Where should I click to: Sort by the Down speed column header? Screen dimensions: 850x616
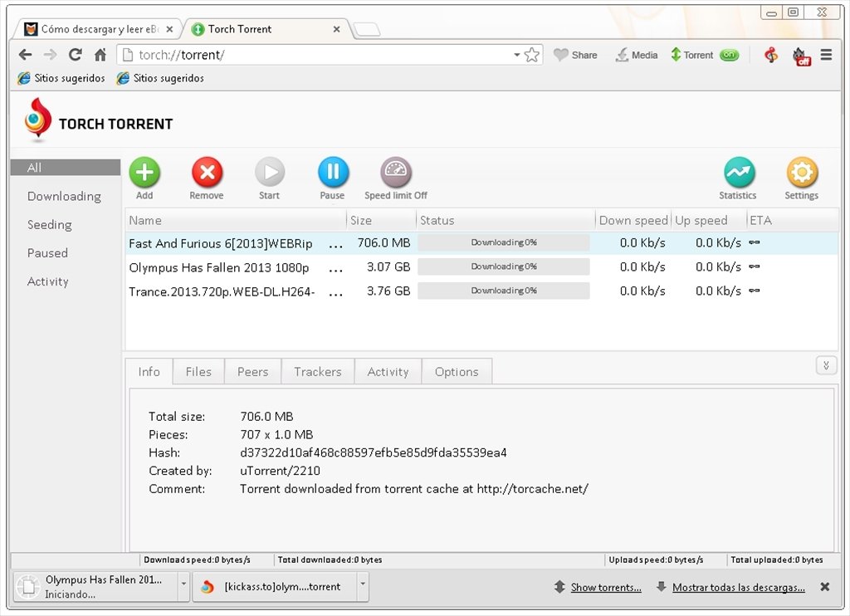633,220
